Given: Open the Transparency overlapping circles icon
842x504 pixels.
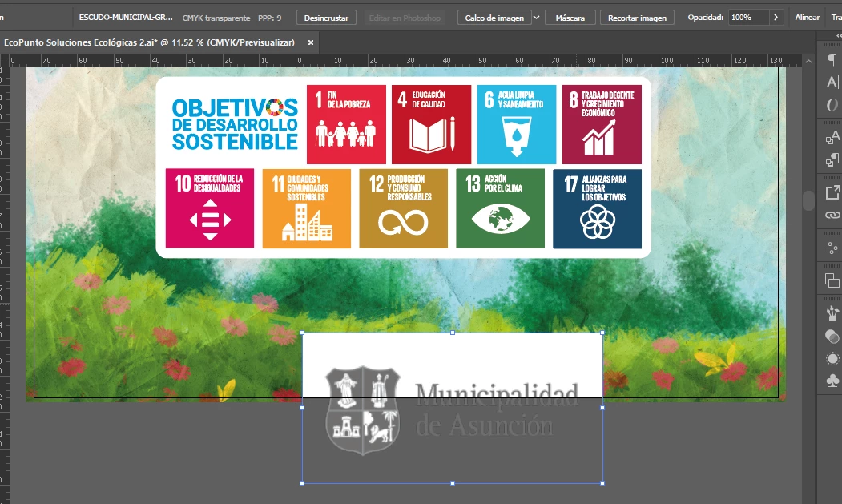Looking at the screenshot, I should click(x=832, y=337).
